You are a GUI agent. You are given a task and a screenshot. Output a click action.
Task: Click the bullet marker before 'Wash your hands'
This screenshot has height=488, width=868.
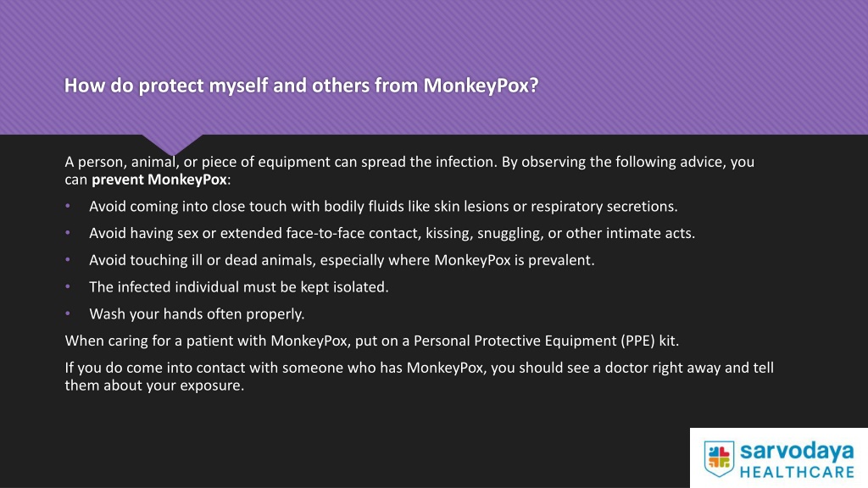point(68,313)
